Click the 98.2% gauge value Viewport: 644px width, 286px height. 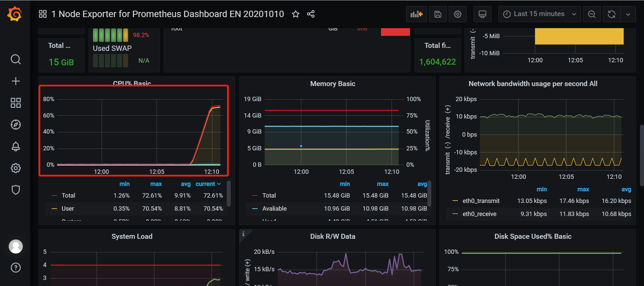[x=141, y=35]
